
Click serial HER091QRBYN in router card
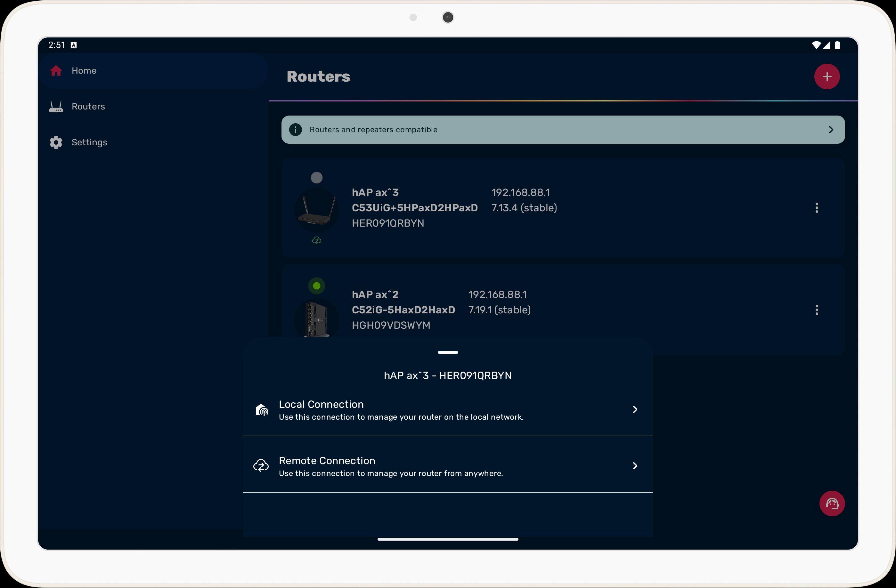tap(388, 223)
